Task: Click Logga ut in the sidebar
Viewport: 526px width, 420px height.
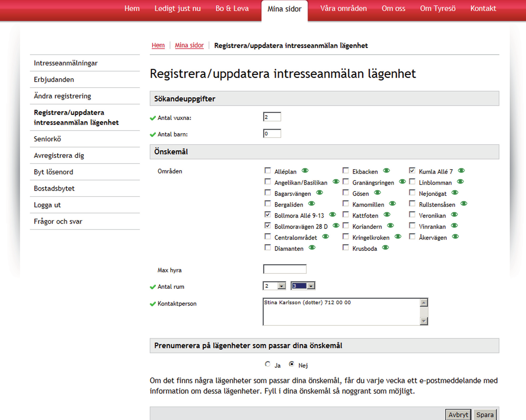Action: coord(85,205)
